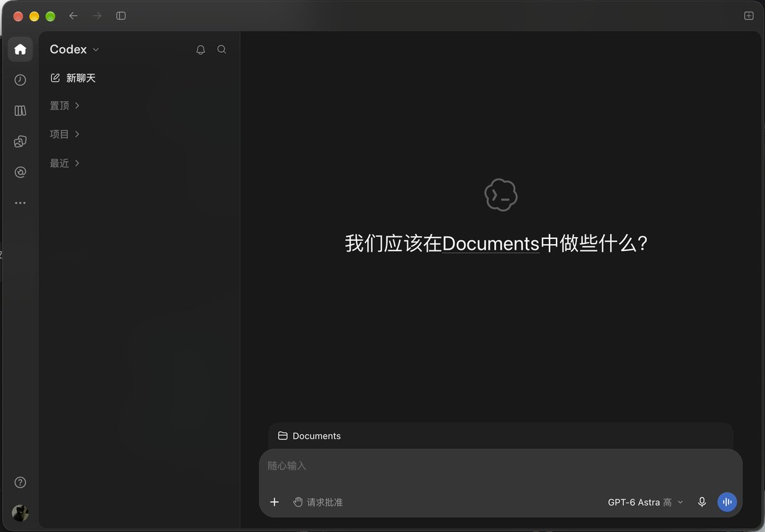Open the clock history icon in rail

(20, 80)
